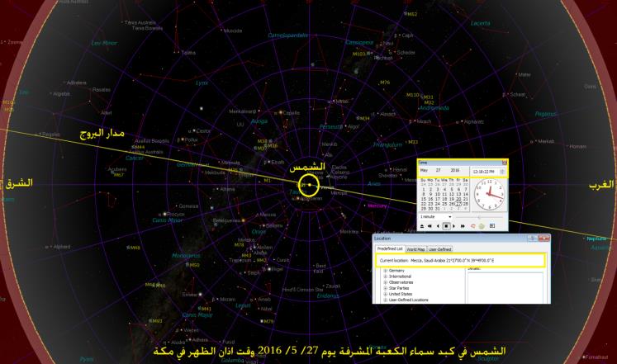
Task: Click the Triangulum constellation label
Action: click(387, 144)
